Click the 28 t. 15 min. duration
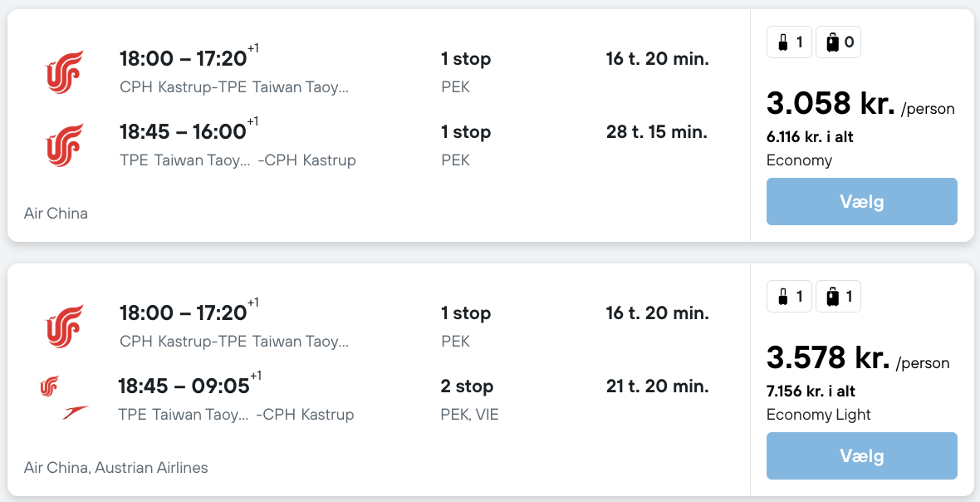Viewport: 980px width, 502px height. [657, 131]
